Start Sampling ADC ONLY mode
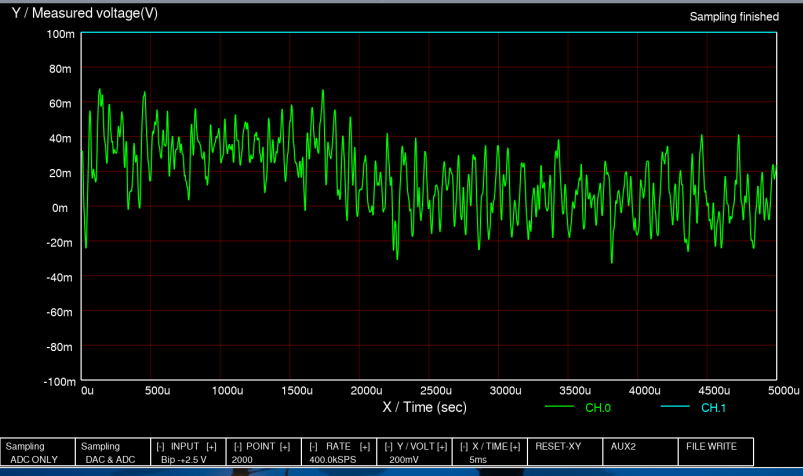Viewport: 803px width, 476px height. coord(38,452)
